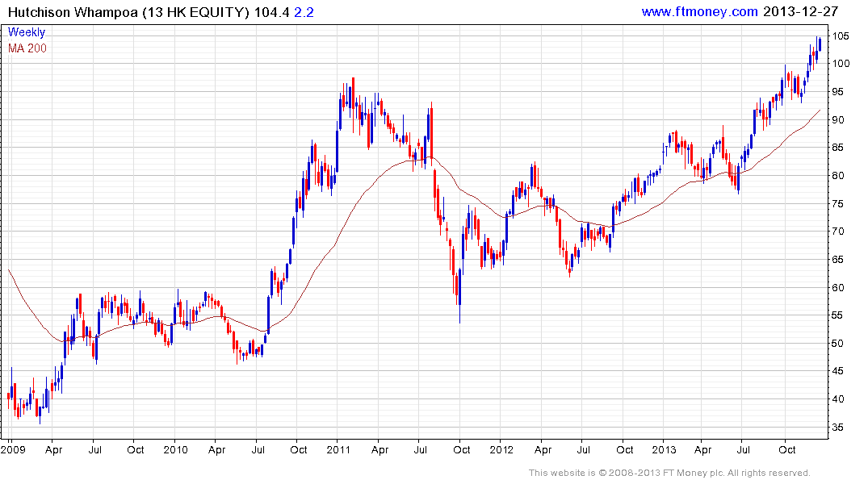This screenshot has width=868, height=484.
Task: Open the www.ftmoney.com link
Action: pos(700,11)
